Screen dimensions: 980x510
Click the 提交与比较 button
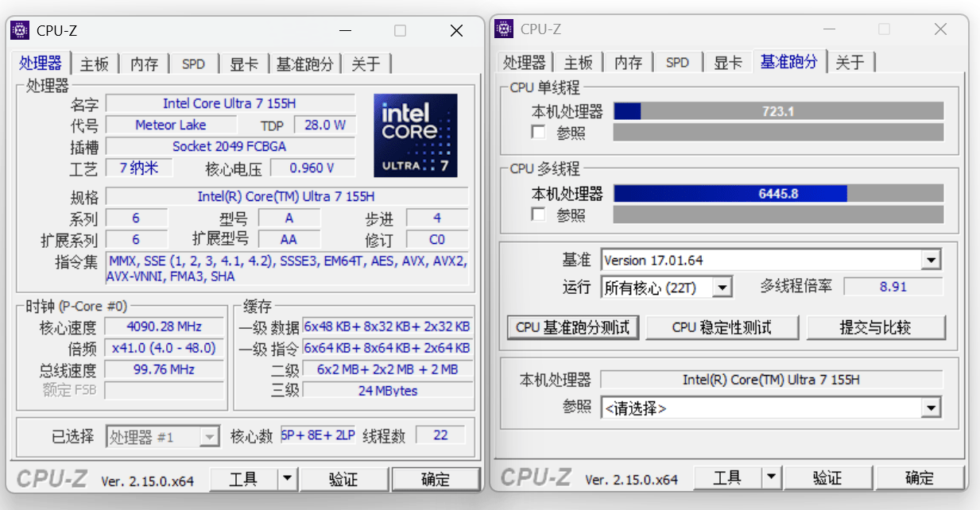[x=876, y=327]
